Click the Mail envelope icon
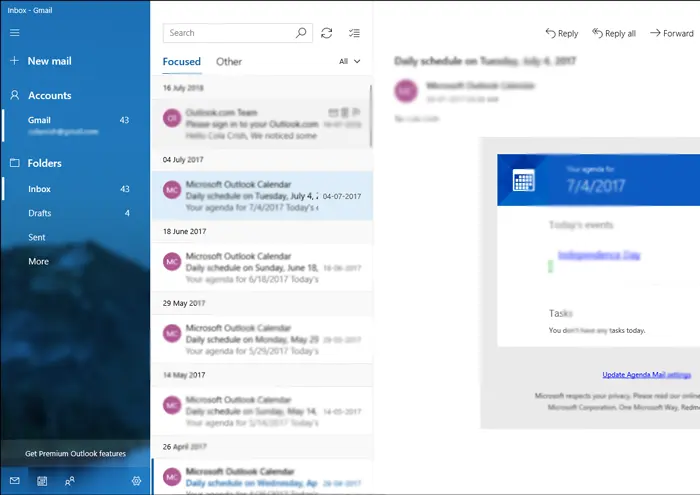This screenshot has width=700, height=495. (x=14, y=481)
